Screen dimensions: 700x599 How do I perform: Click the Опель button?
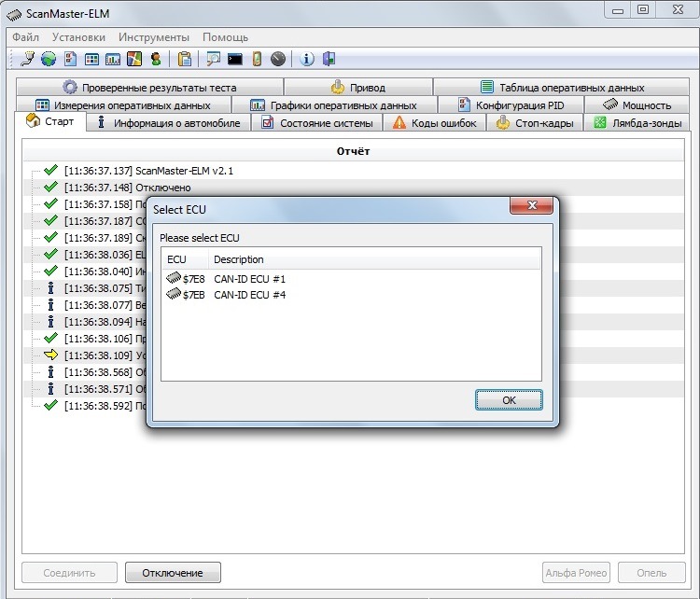tap(651, 573)
